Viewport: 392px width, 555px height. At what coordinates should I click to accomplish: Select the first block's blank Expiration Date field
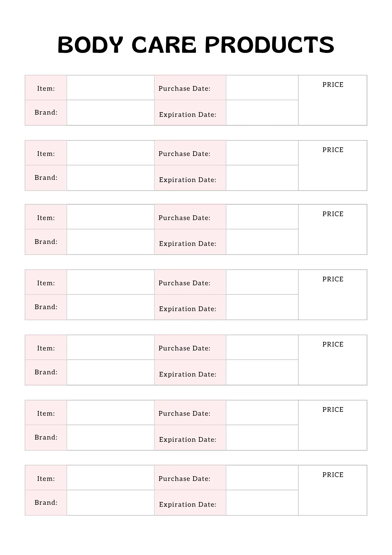coord(262,113)
